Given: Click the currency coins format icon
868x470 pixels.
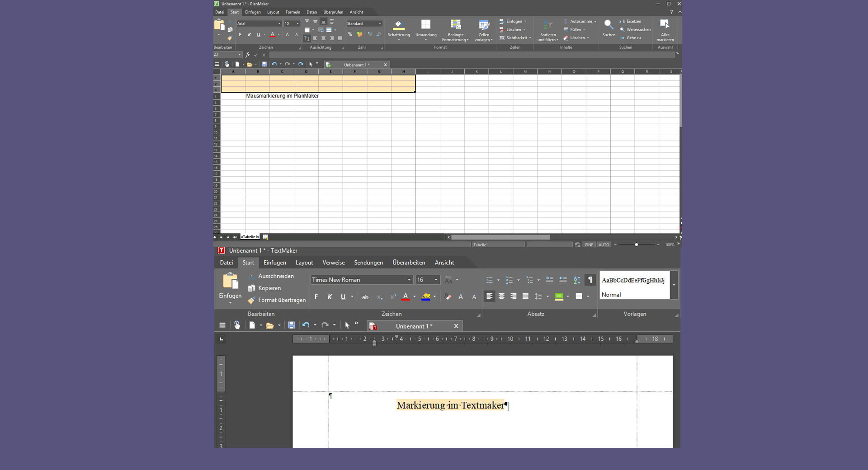Looking at the screenshot, I should [x=359, y=34].
